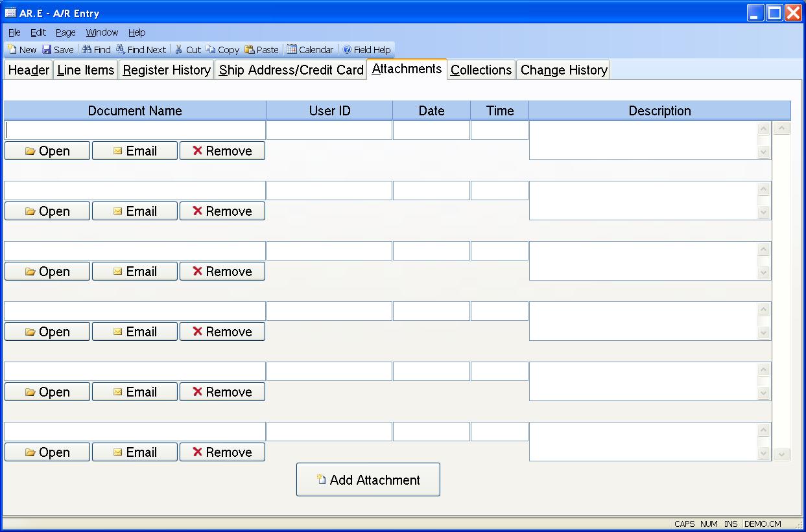806x532 pixels.
Task: Switch to the Line Items tab
Action: (x=86, y=70)
